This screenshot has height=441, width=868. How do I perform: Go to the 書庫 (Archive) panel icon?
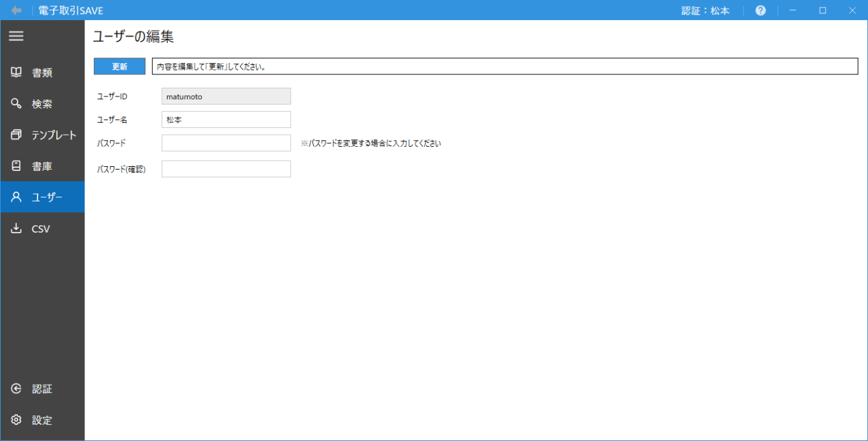click(16, 166)
